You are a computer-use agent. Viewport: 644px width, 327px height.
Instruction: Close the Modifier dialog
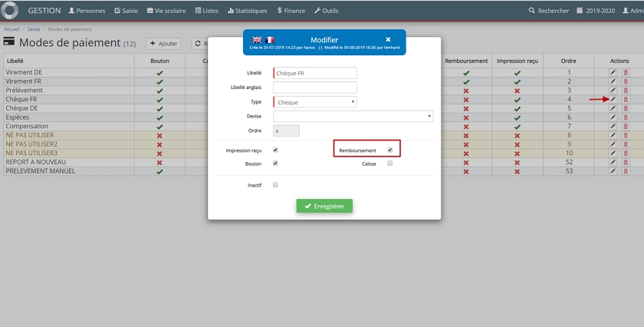[x=388, y=39]
